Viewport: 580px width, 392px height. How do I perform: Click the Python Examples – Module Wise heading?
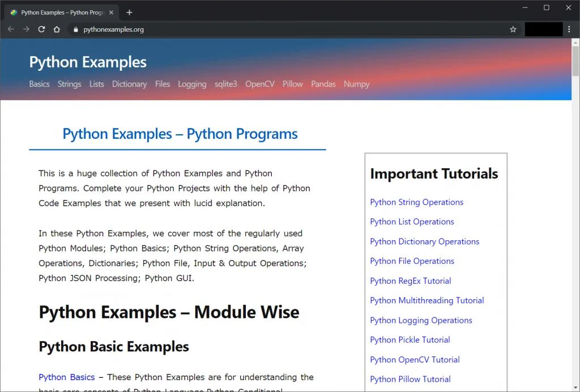click(x=169, y=313)
